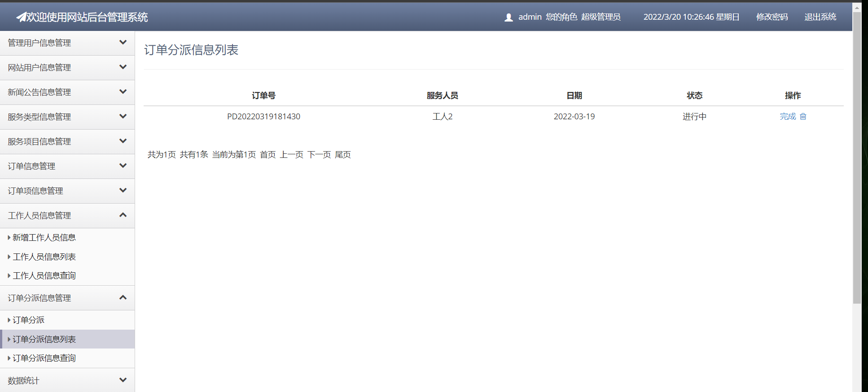The height and width of the screenshot is (392, 868).
Task: Click the page vertical scrollbar thumb
Action: [x=857, y=158]
